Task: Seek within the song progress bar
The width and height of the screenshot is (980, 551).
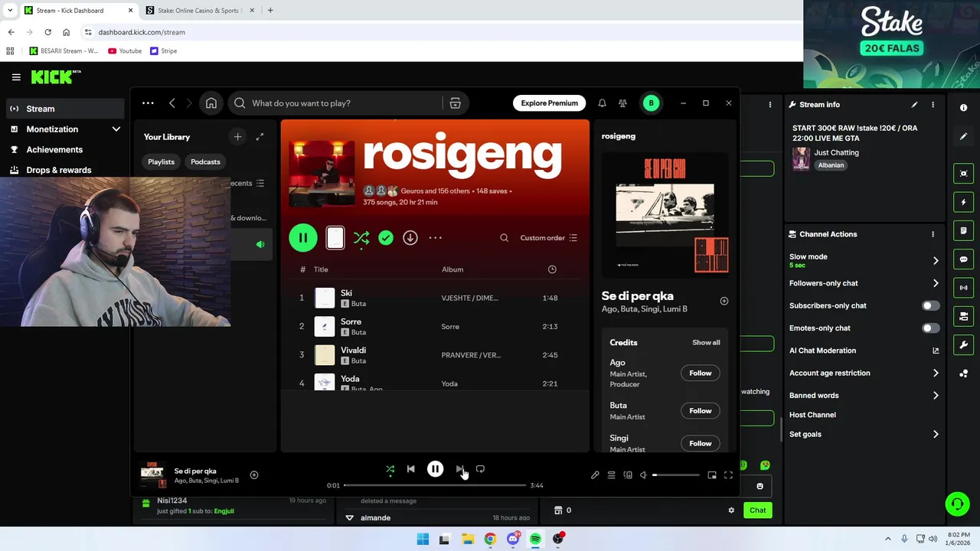Action: [x=435, y=485]
